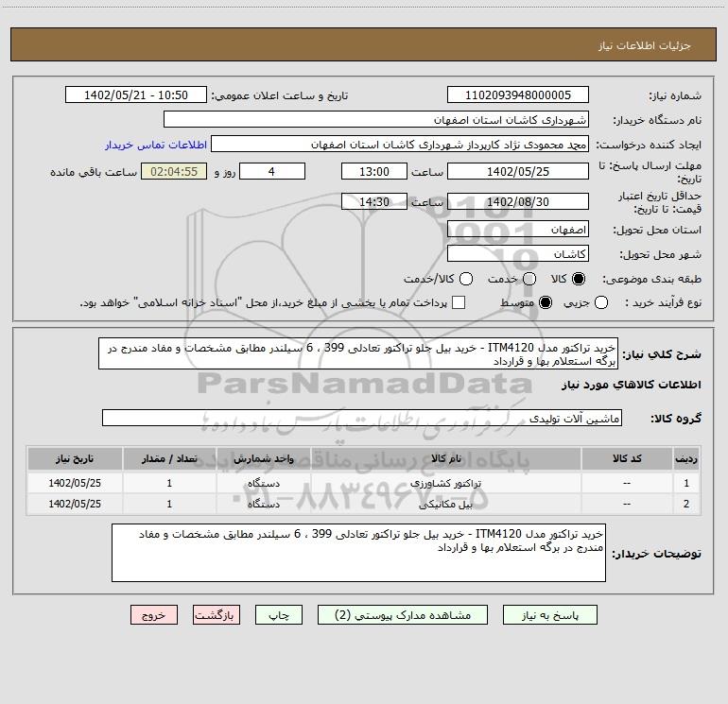Click the تعداد / مقدار column header
This screenshot has height=704, width=728.
coord(169,458)
